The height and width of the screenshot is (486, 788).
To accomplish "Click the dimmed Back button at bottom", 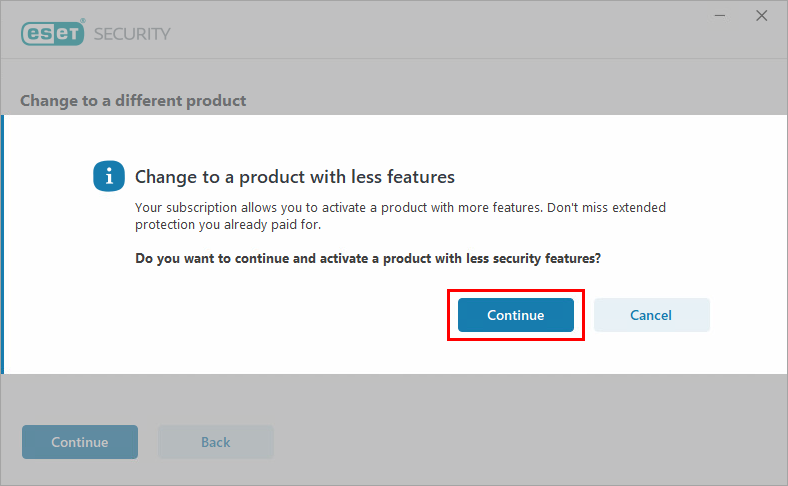I will click(215, 442).
